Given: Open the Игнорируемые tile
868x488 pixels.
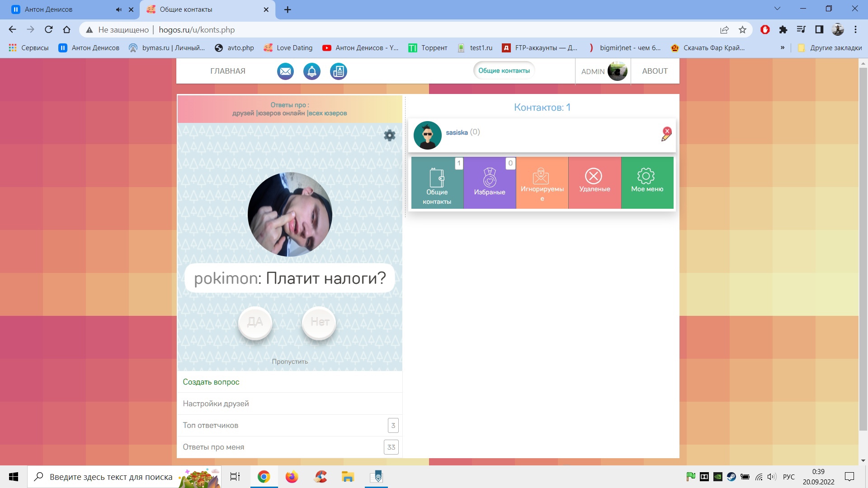Looking at the screenshot, I should coord(542,183).
